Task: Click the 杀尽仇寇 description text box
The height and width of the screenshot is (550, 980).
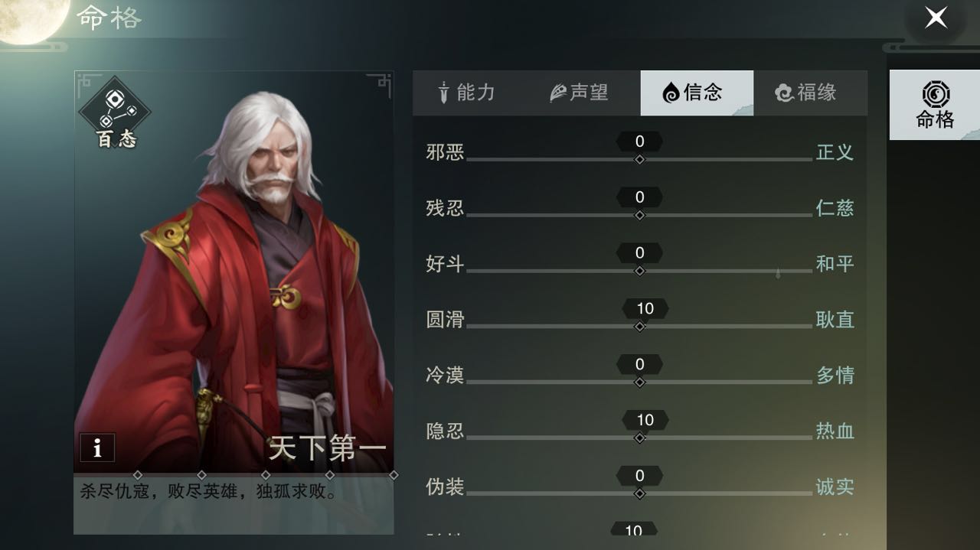Action: (x=234, y=505)
